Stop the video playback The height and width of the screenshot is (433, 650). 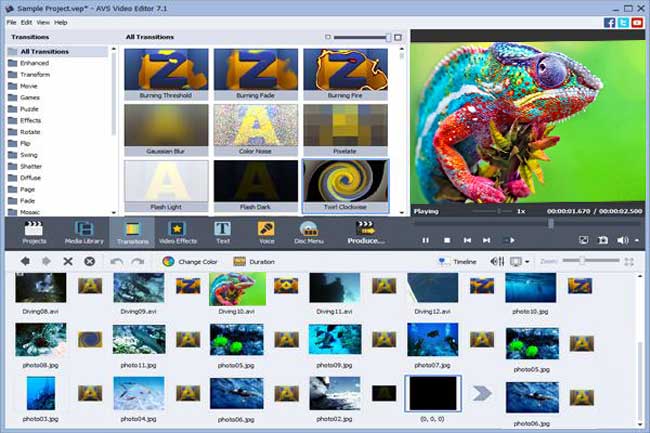pos(447,240)
